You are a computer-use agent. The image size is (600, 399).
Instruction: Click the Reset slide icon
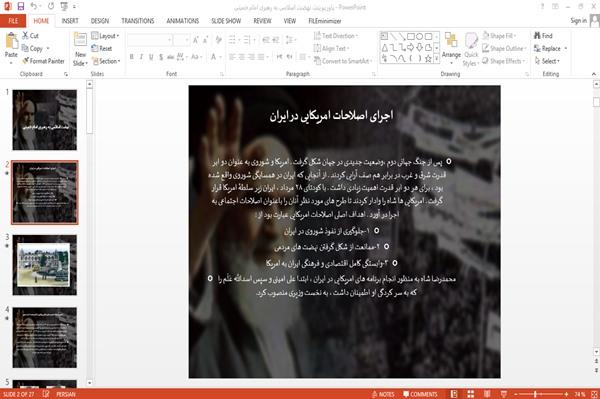pyautogui.click(x=95, y=48)
